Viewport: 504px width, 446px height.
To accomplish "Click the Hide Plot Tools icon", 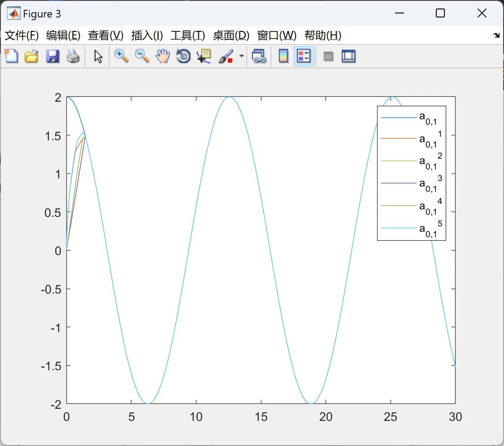I will [328, 56].
